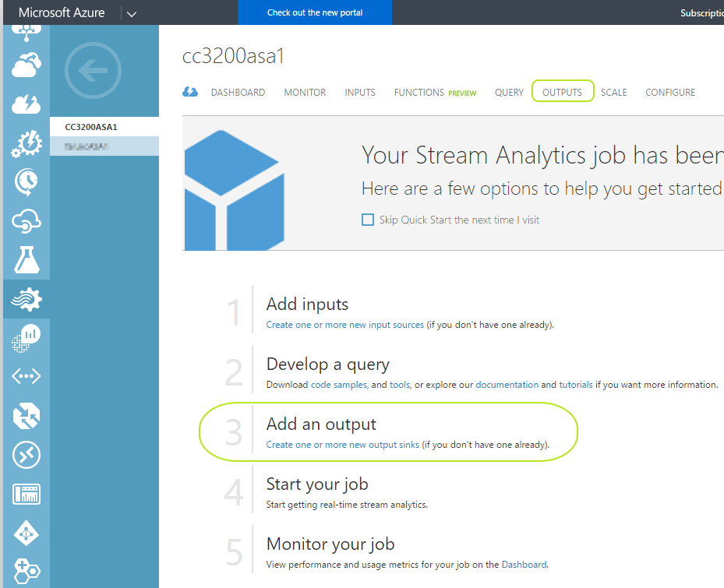
Task: Open the crossed arrows circle sidebar icon
Action: [x=26, y=416]
